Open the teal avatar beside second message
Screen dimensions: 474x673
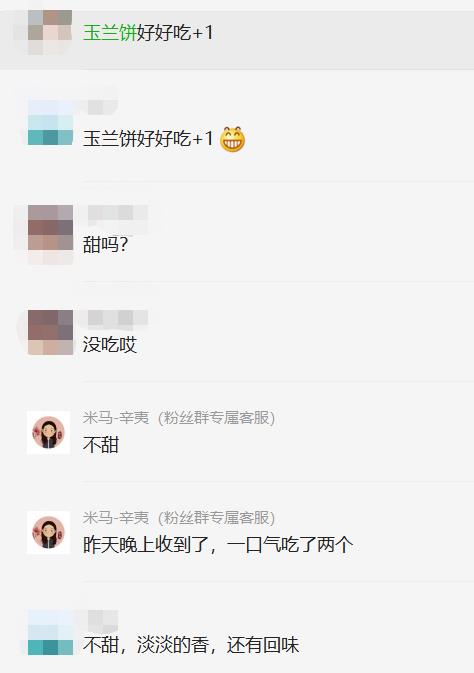50,123
